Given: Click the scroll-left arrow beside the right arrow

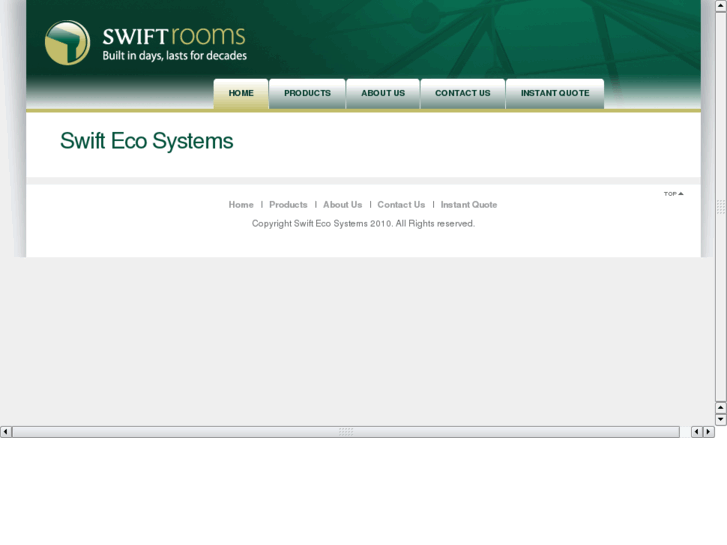Looking at the screenshot, I should click(697, 432).
